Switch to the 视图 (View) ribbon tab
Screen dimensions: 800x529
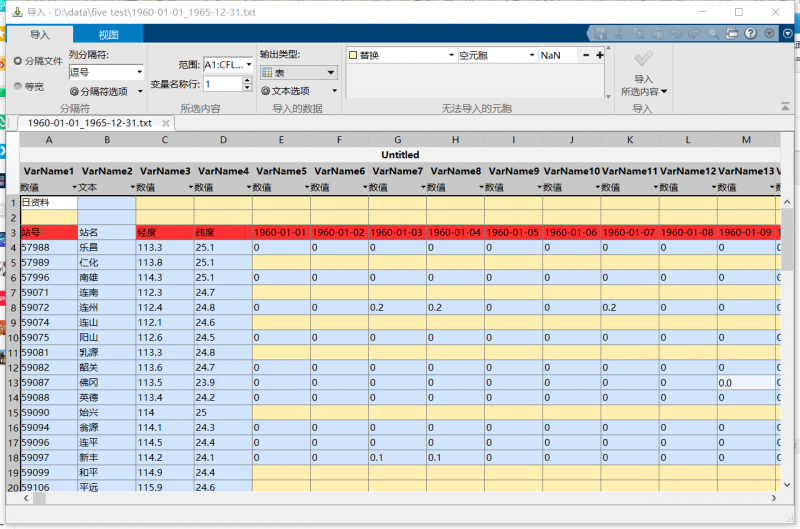[x=108, y=35]
